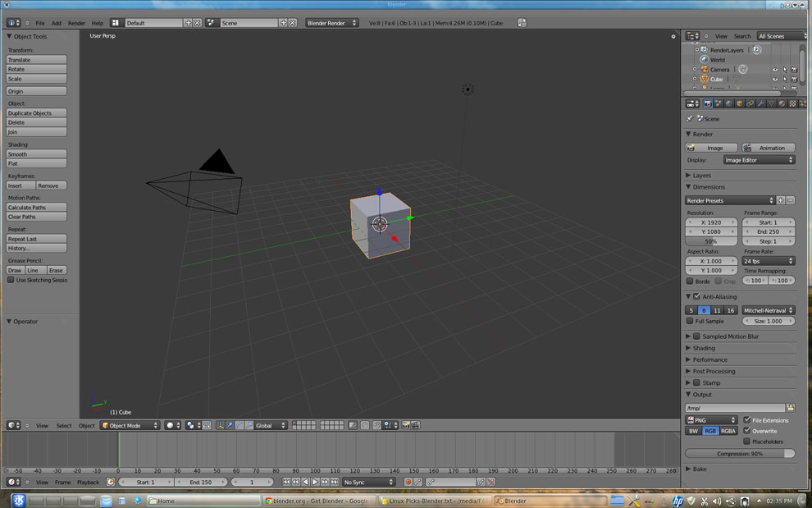812x508 pixels.
Task: Open the No Sync playback dropdown
Action: 369,482
